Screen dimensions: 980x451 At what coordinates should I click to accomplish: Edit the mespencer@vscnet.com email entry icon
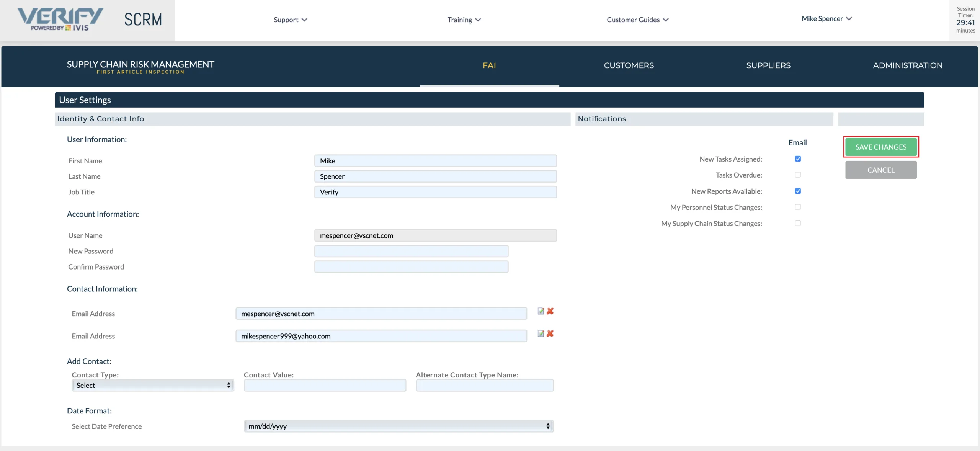coord(541,311)
